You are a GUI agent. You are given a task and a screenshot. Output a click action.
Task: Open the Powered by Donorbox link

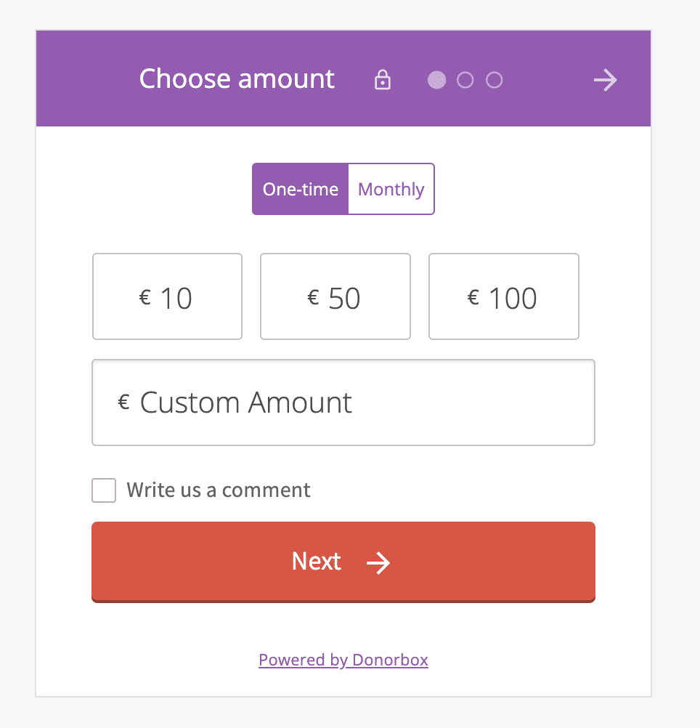[x=343, y=660]
